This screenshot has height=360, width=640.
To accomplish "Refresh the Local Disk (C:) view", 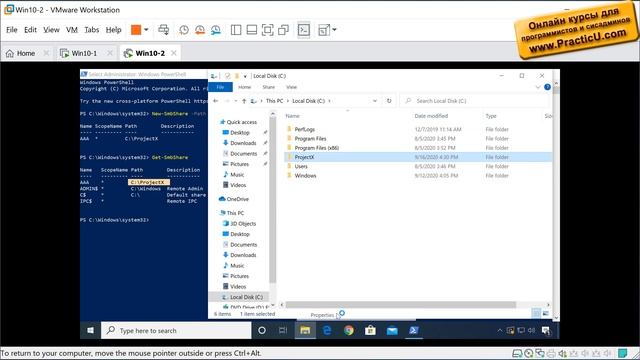I will (x=389, y=101).
